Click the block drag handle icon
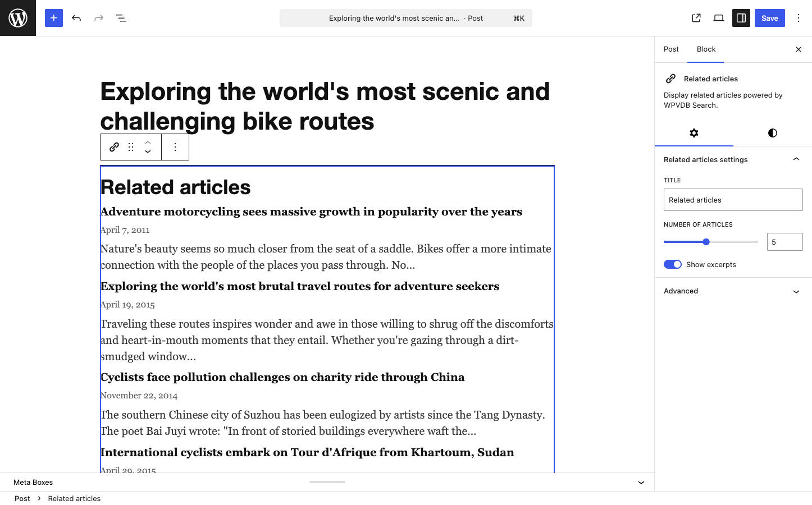Screen dimensions: 812x505 coord(131,147)
